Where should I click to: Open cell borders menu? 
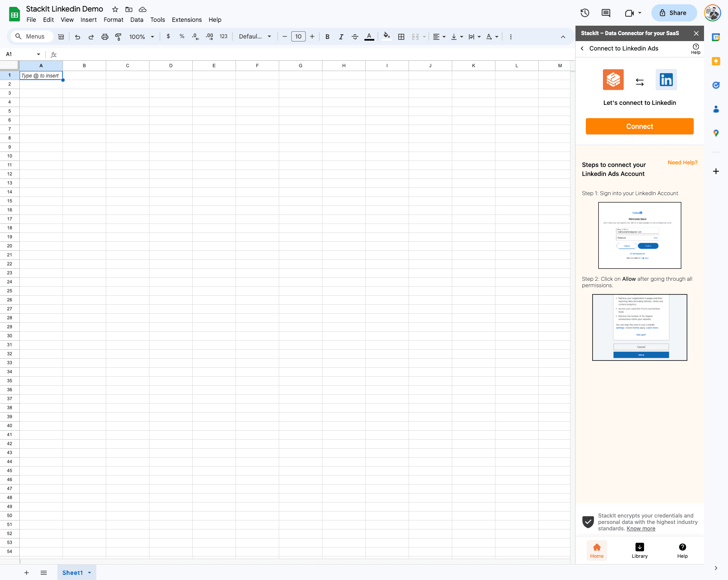[x=401, y=37]
